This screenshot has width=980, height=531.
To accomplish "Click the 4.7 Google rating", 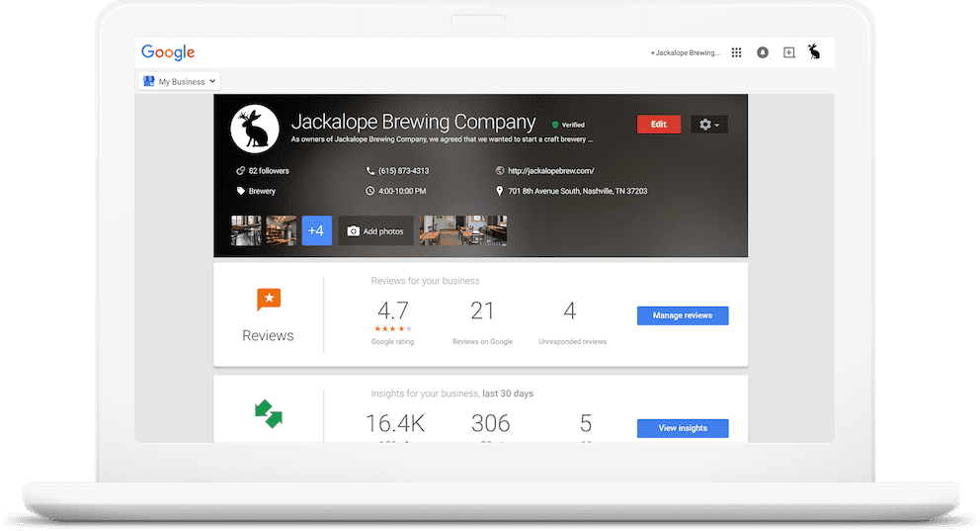I will (393, 310).
